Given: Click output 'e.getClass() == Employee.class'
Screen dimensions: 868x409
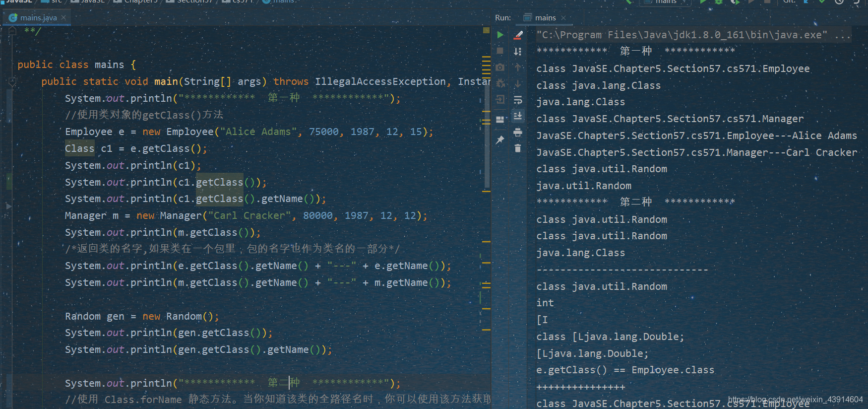Looking at the screenshot, I should tap(625, 370).
